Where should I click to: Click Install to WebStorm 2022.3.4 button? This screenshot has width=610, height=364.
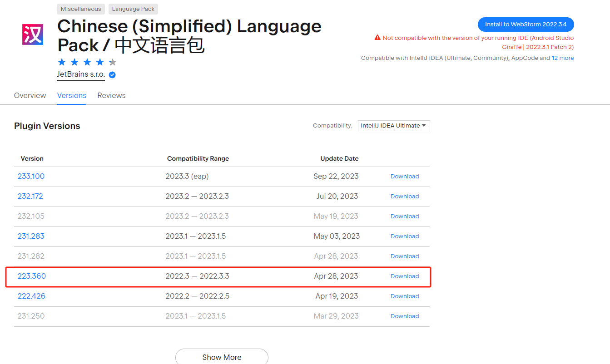526,25
